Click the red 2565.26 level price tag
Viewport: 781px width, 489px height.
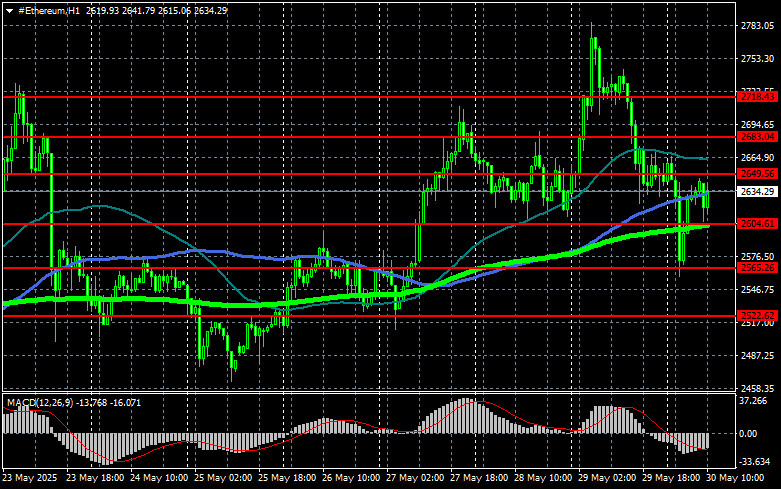757,268
